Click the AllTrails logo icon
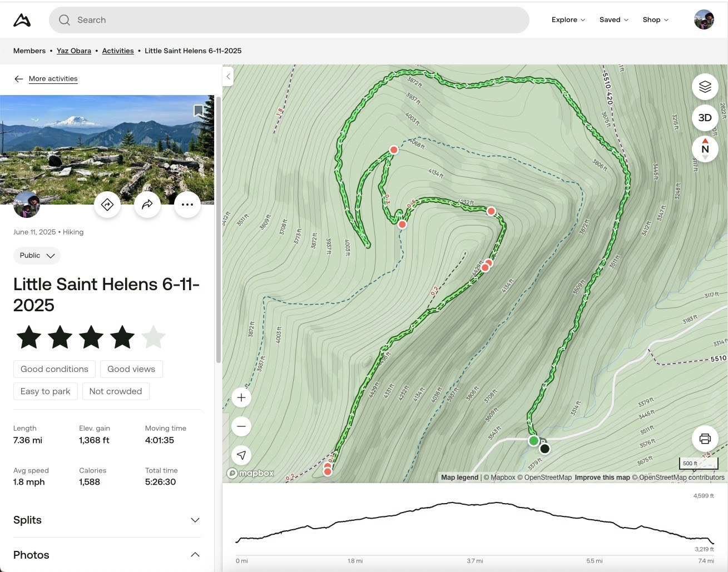The width and height of the screenshot is (728, 572). (x=22, y=20)
